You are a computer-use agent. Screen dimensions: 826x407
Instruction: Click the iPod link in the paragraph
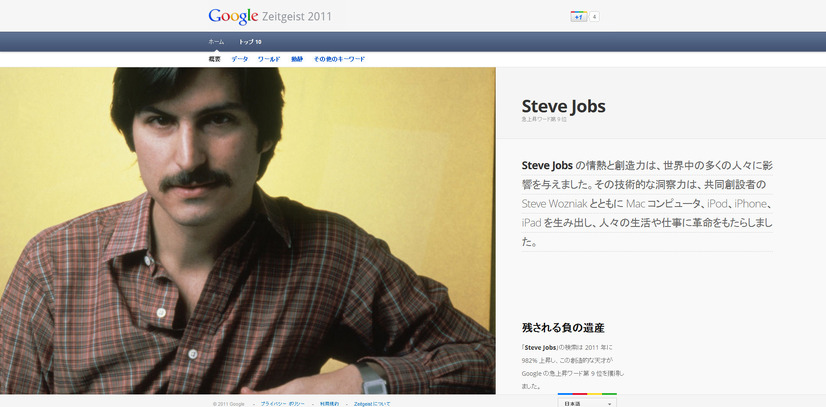coord(716,204)
